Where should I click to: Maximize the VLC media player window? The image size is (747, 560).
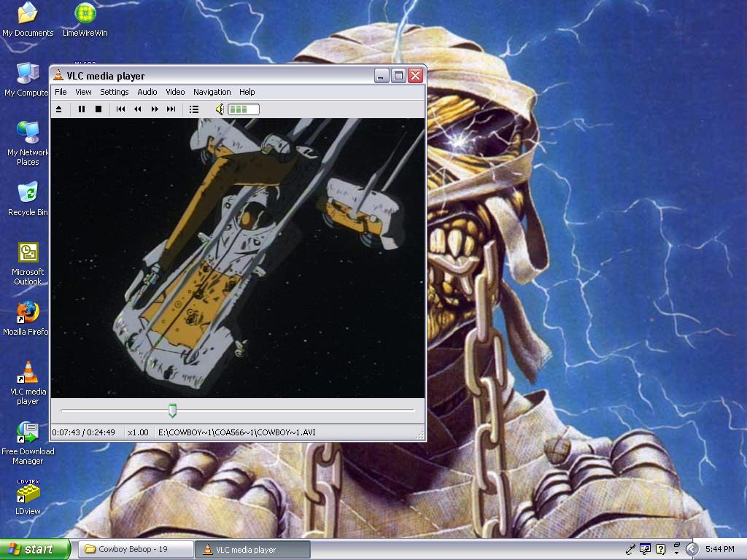pos(399,76)
